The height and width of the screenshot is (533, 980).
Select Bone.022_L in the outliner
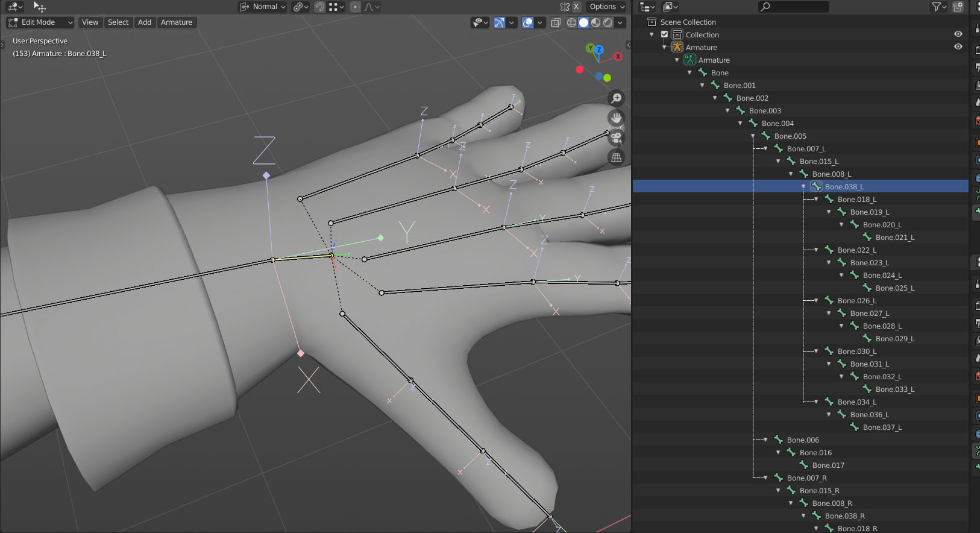click(856, 250)
